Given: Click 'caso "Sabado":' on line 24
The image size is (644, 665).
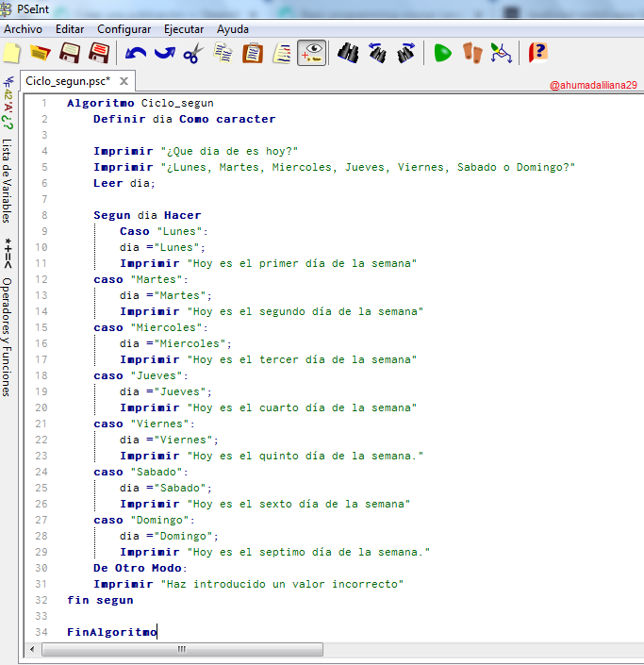Looking at the screenshot, I should (x=140, y=472).
